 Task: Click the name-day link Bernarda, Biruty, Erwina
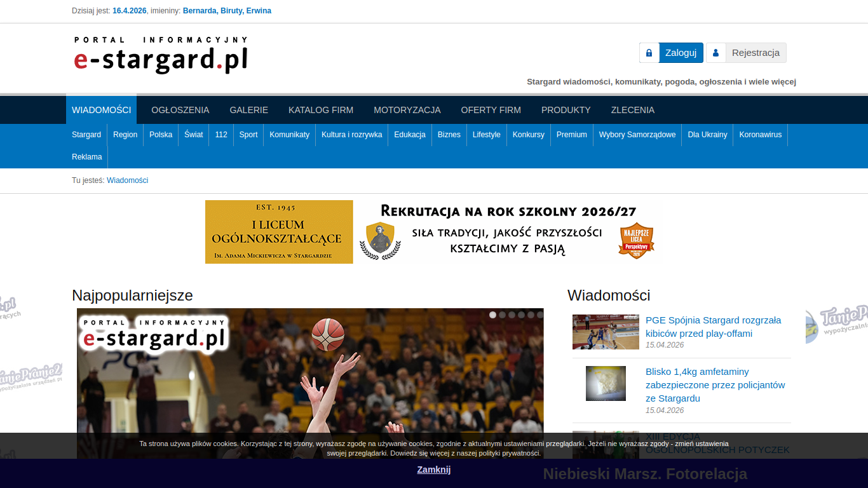pyautogui.click(x=227, y=11)
